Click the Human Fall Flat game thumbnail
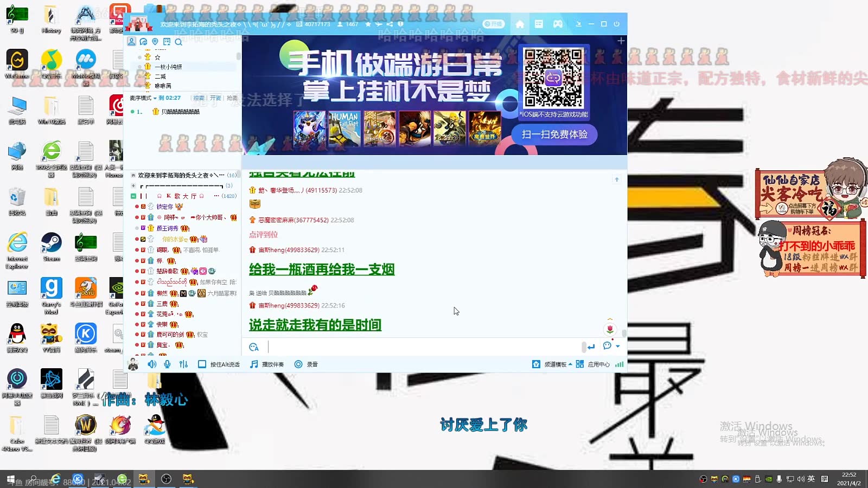 (344, 129)
